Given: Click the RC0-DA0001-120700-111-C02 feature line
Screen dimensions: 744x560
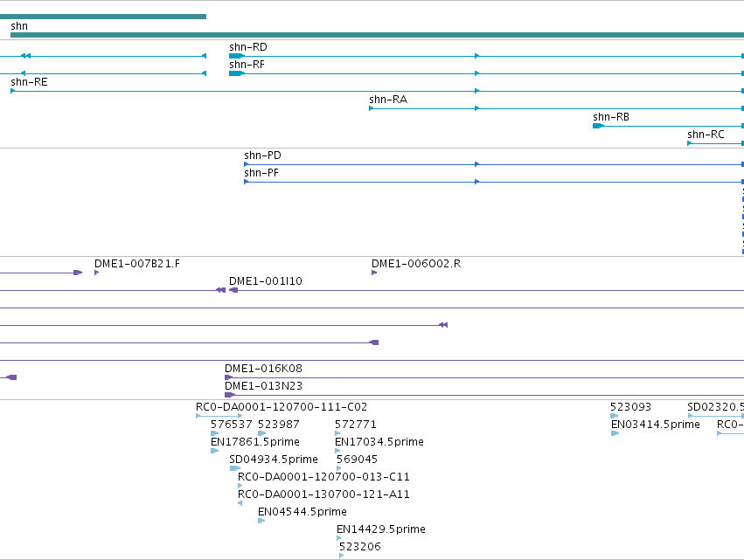Looking at the screenshot, I should (x=219, y=416).
